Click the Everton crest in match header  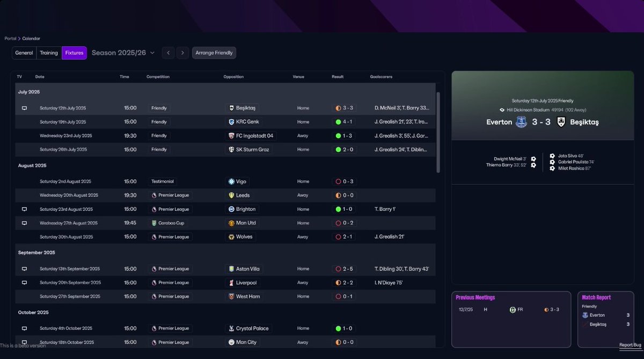(x=521, y=122)
